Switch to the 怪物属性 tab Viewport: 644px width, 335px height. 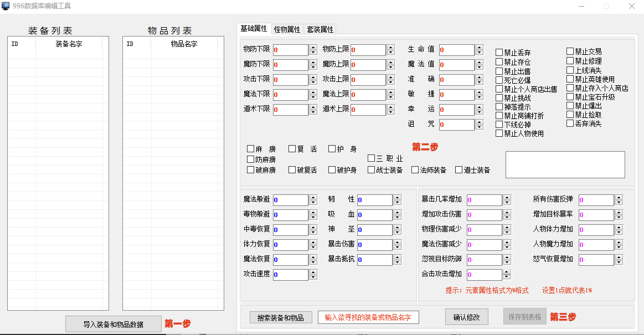tap(287, 29)
